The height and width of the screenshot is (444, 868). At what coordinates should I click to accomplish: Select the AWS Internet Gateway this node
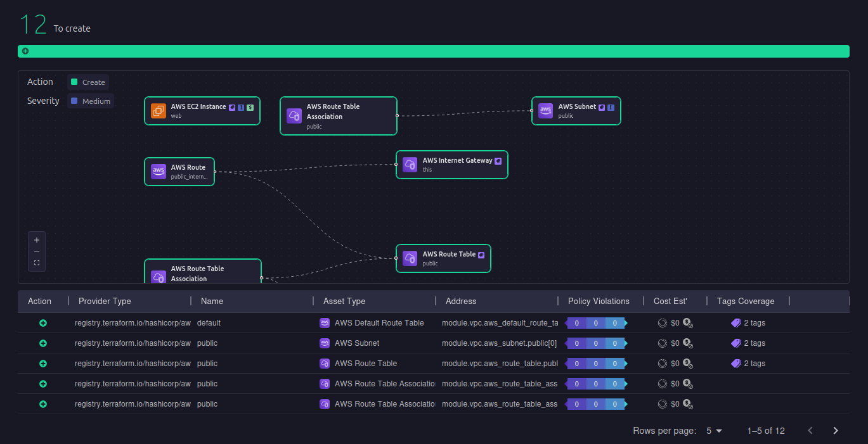(452, 165)
